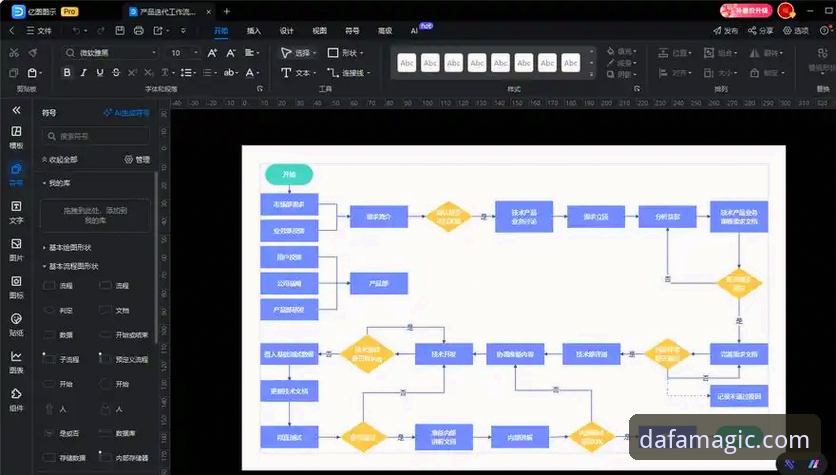The height and width of the screenshot is (475, 836).
Task: Click the print icon in the toolbar
Action: click(x=139, y=30)
